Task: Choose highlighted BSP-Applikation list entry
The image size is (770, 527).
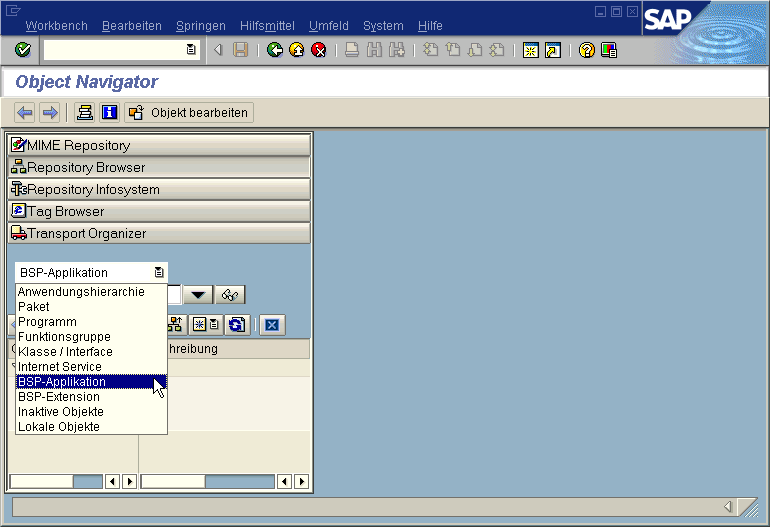Action: [x=91, y=382]
